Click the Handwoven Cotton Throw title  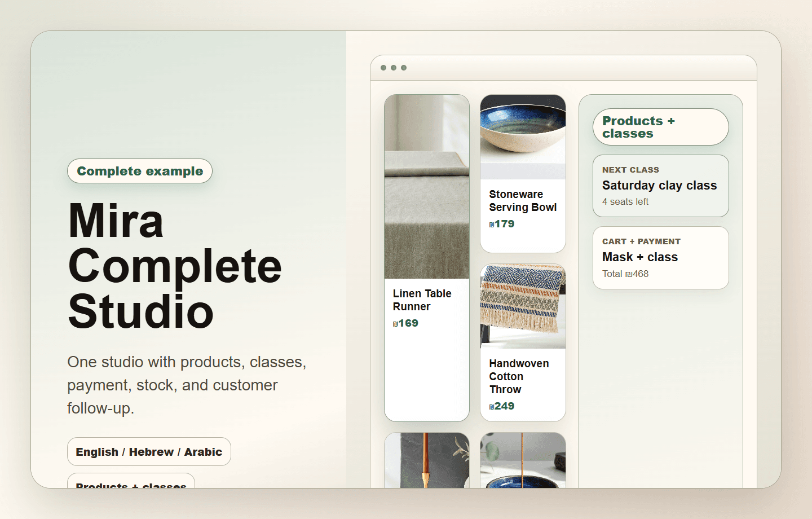click(519, 376)
